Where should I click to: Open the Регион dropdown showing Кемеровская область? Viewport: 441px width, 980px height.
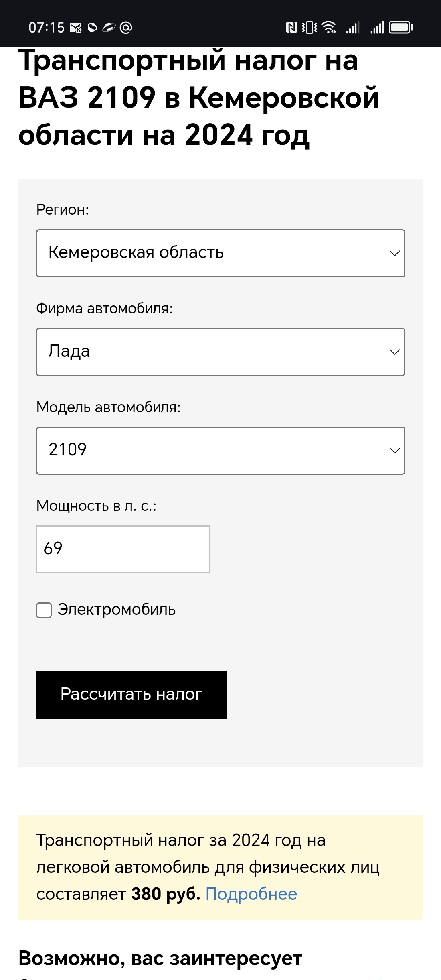point(220,253)
